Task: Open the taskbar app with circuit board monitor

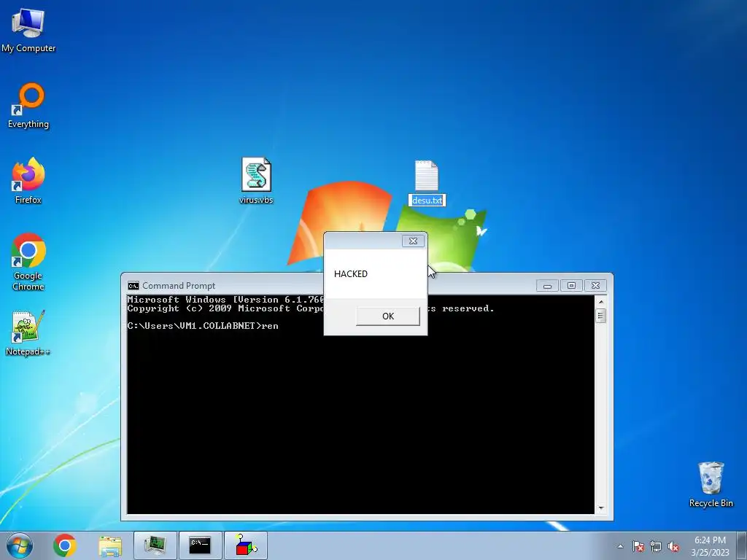Action: pyautogui.click(x=155, y=545)
